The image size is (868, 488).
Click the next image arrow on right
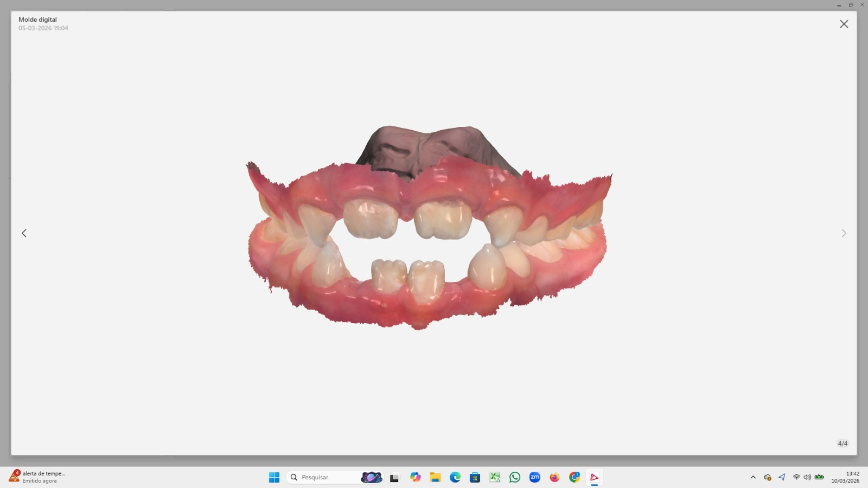click(x=844, y=233)
